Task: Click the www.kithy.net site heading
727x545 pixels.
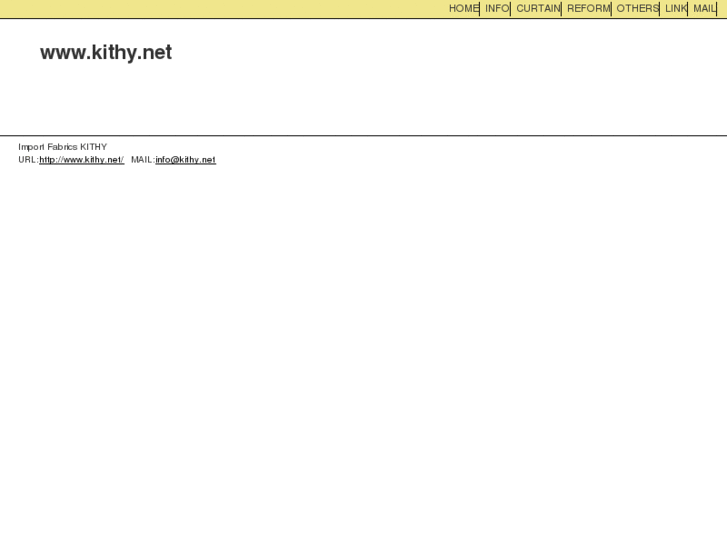Action: [x=106, y=52]
